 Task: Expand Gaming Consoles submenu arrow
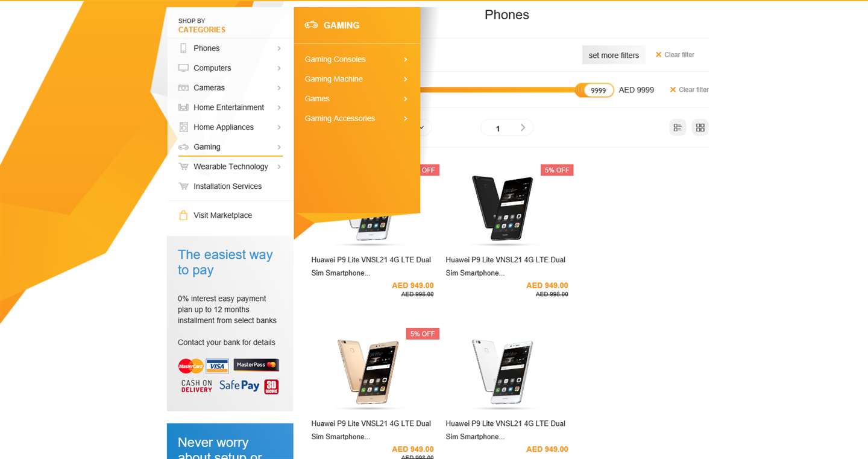pos(406,59)
